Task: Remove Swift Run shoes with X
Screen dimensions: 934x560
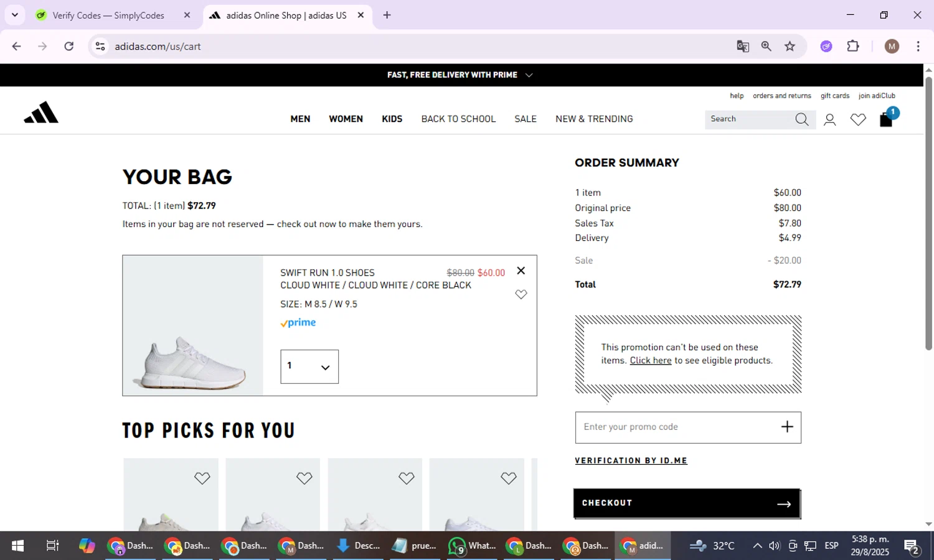Action: point(521,271)
